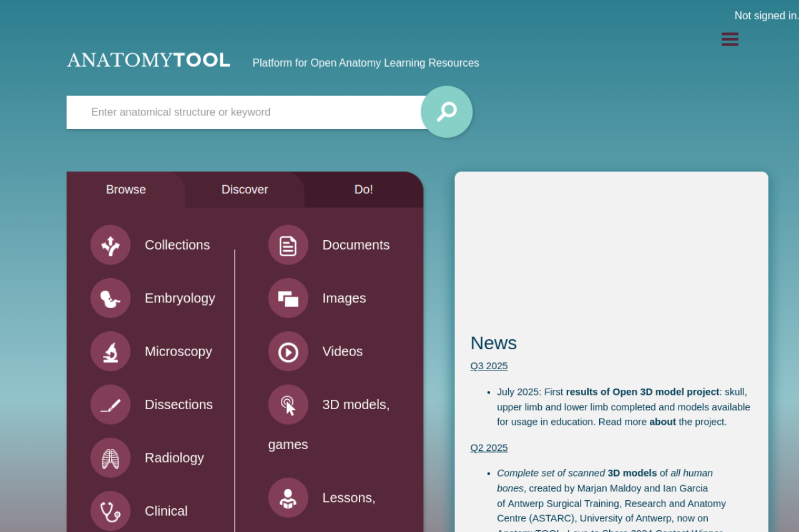Open the Lessons reader icon

[288, 498]
